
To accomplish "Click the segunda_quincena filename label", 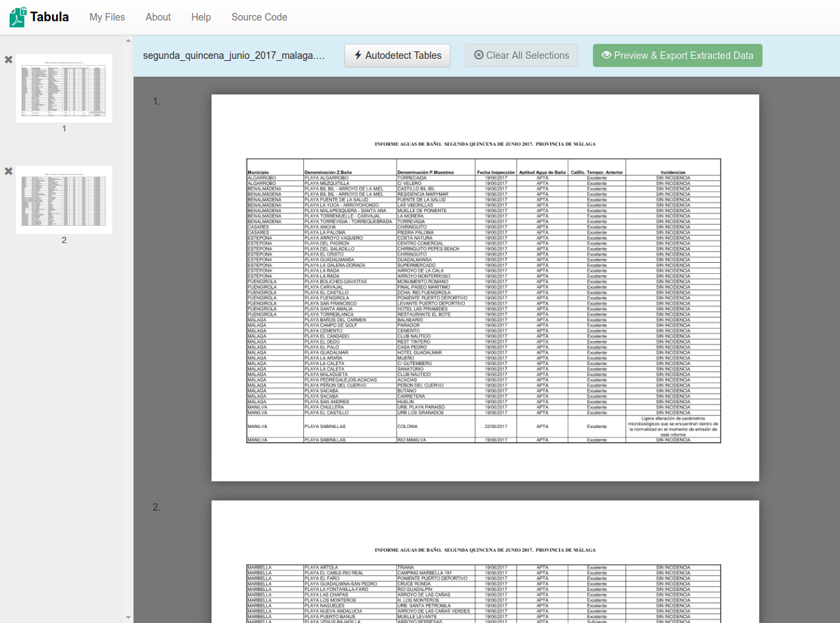I will 236,55.
